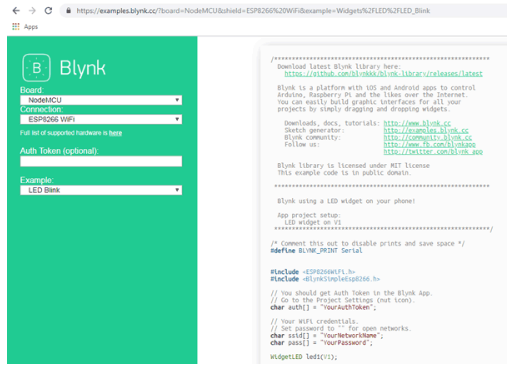This screenshot has height=372, width=514.
Task: Open the twitter.com/blynk_app link
Action: click(x=433, y=152)
